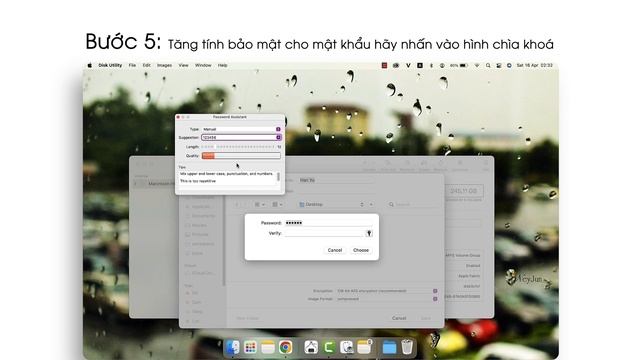Click into the Verify field
Screen dimensions: 640x360
324,233
